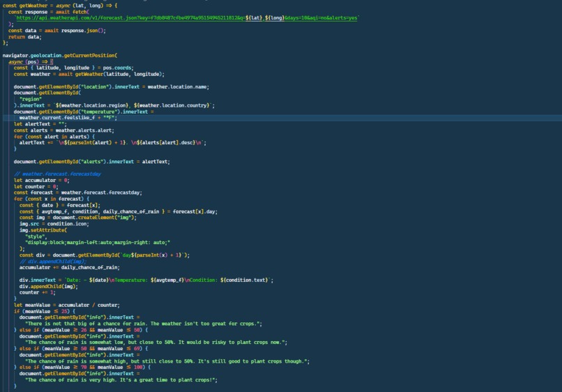Click the getElementById("location") innerText line
The width and height of the screenshot is (562, 392).
click(x=111, y=86)
